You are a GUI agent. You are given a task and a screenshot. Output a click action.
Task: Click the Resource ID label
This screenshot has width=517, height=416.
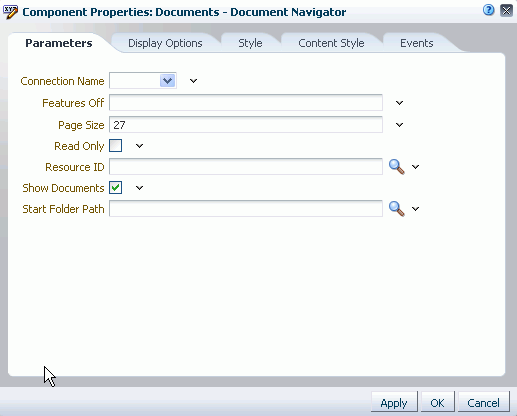point(75,167)
